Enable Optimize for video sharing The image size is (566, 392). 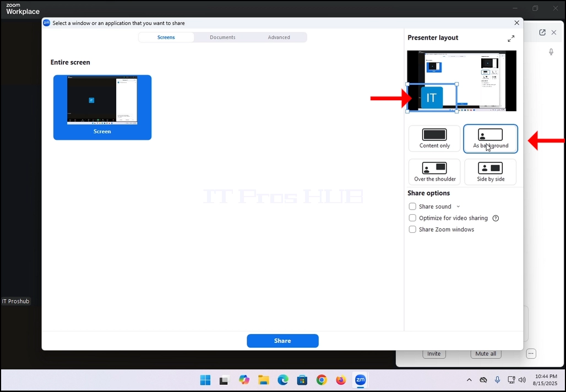pos(412,218)
